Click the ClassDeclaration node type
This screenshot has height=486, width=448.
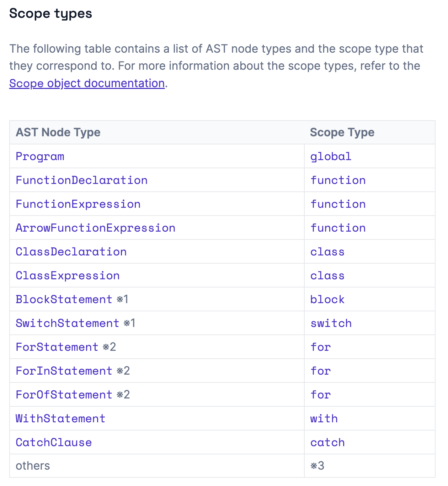point(71,252)
